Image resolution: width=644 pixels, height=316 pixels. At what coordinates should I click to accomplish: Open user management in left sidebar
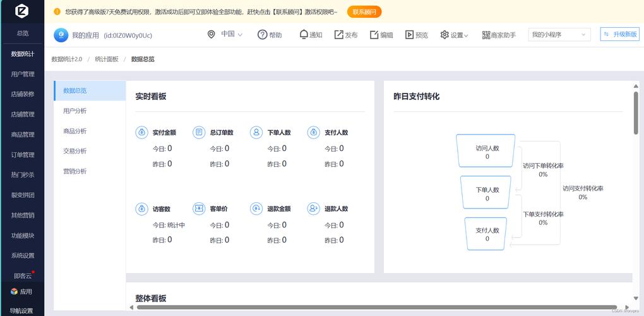click(x=23, y=74)
